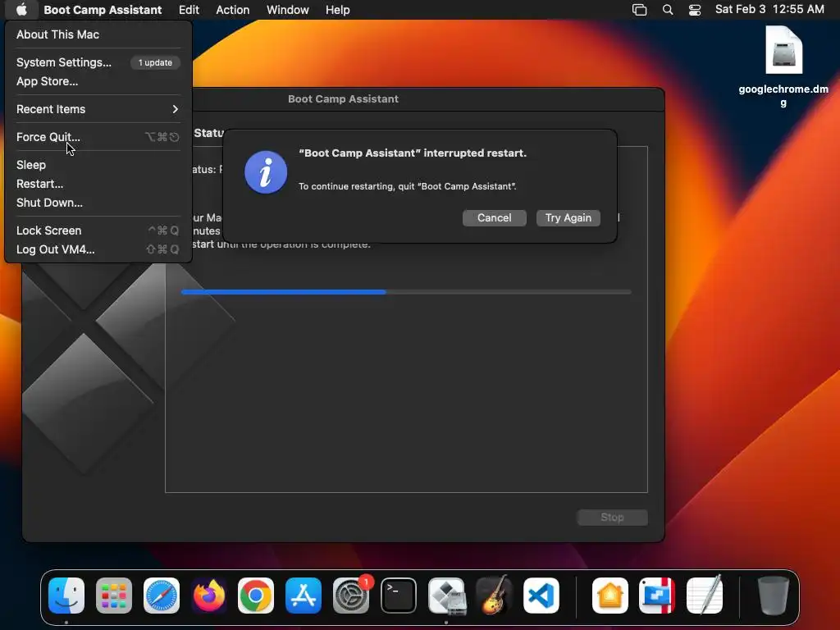840x630 pixels.
Task: Click the date and time clock
Action: pyautogui.click(x=769, y=9)
